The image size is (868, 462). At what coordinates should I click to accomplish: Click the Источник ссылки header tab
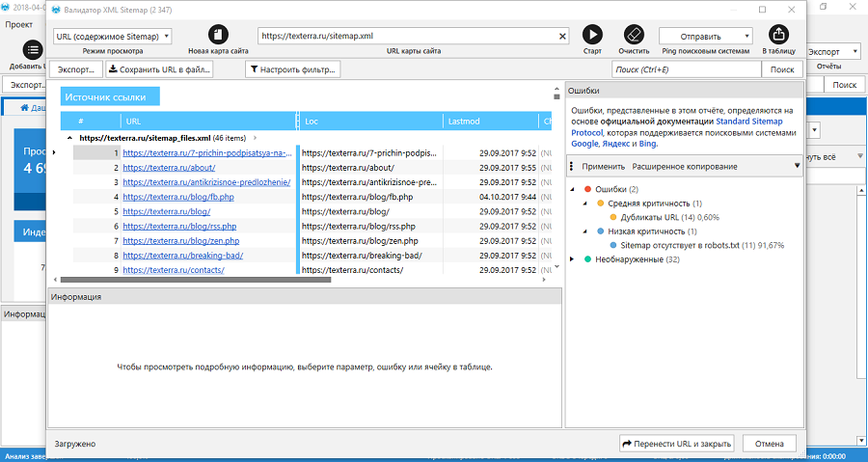coord(110,96)
